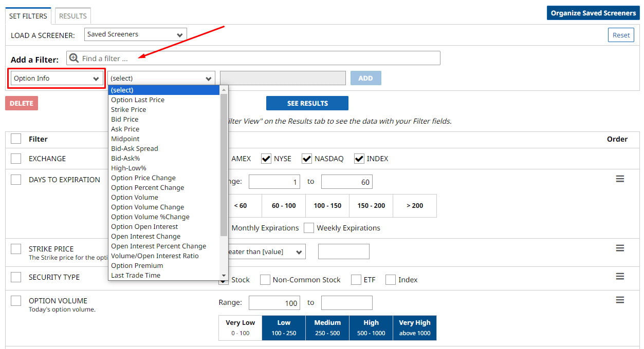Screen dimensions: 644x349
Task: Click the reorder icon on Strike Price row
Action: tap(620, 248)
